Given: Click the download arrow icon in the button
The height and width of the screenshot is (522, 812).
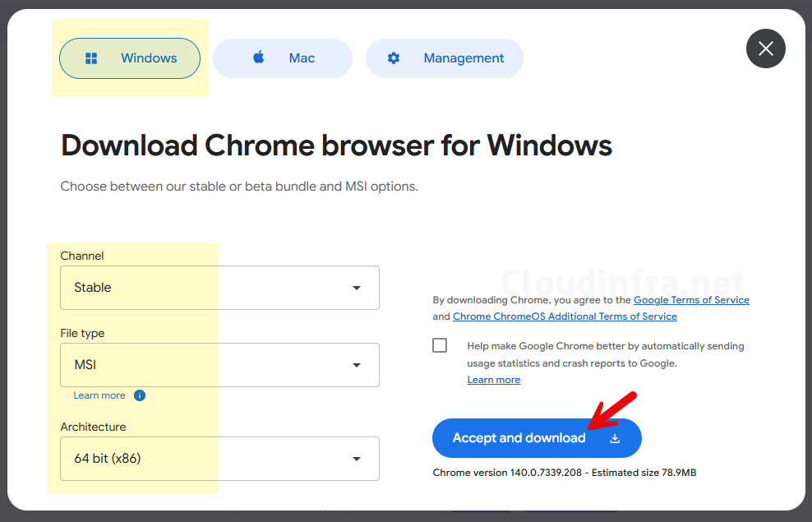Looking at the screenshot, I should pyautogui.click(x=615, y=439).
